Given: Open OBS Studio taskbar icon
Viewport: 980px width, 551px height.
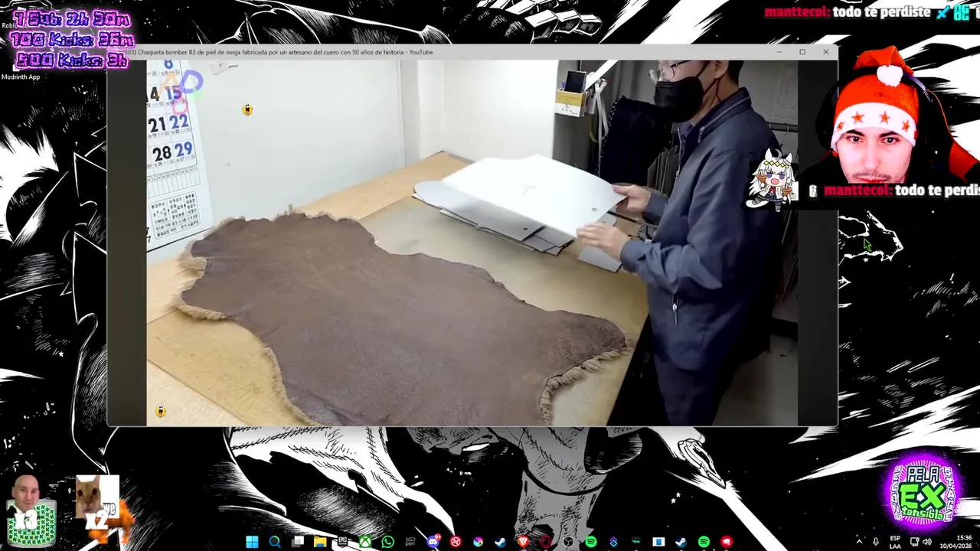Looking at the screenshot, I should [x=568, y=542].
